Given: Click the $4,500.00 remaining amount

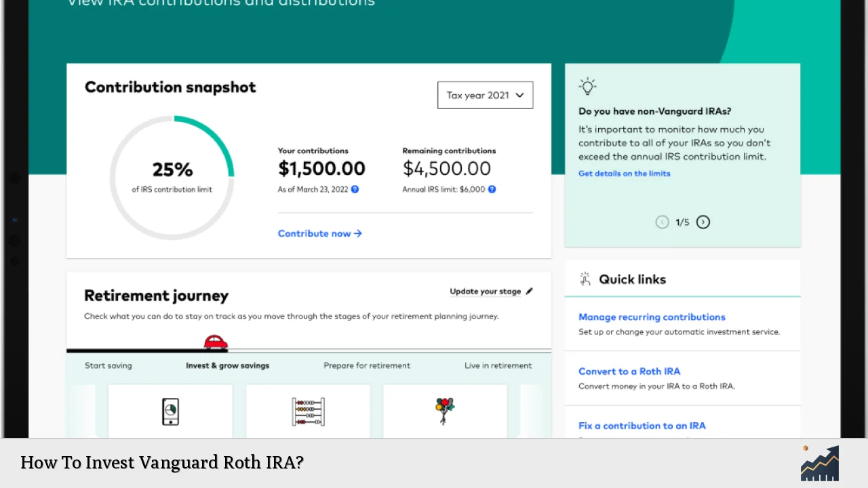Looking at the screenshot, I should 447,169.
